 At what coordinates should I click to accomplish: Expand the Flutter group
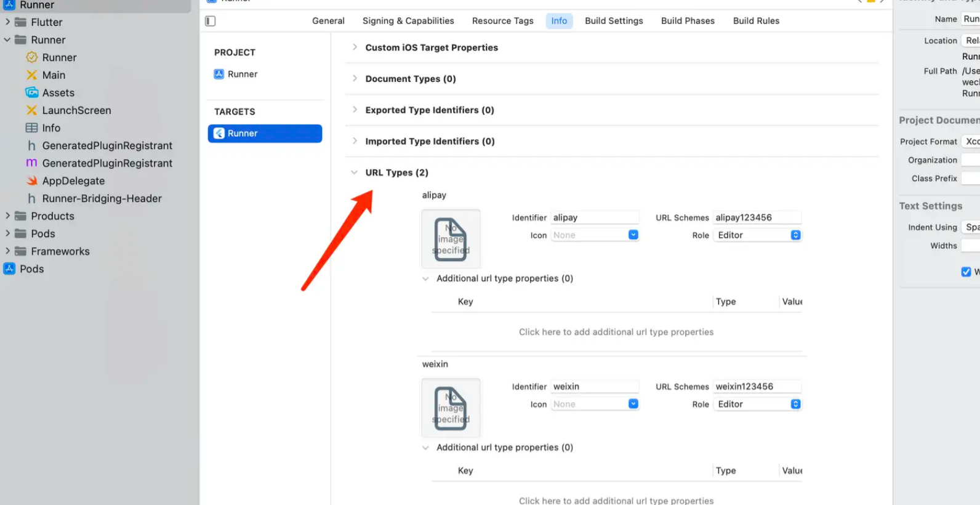pos(7,22)
